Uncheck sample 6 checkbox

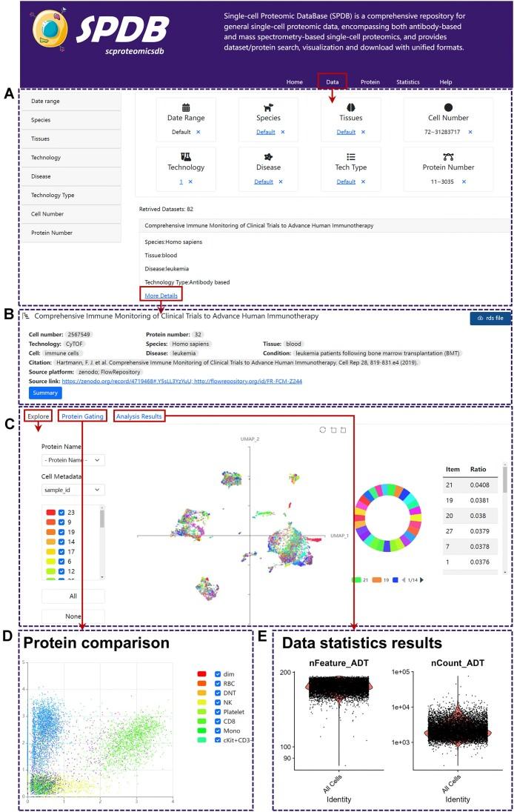pos(61,562)
